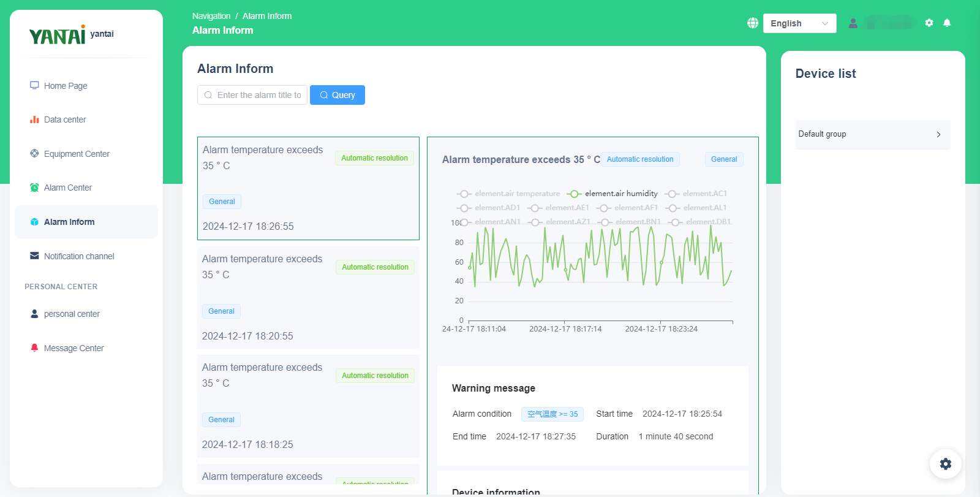Open settings via header gear icon
Screen dimensions: 980x497
point(929,23)
